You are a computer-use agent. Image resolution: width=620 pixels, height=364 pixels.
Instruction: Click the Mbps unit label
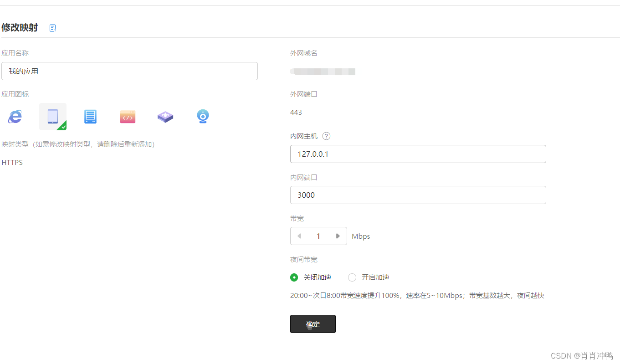point(361,236)
